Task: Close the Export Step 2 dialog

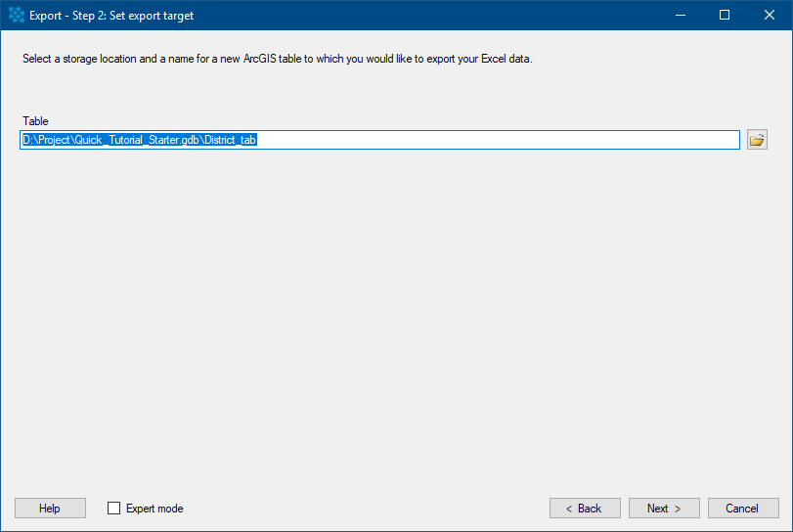Action: point(770,16)
